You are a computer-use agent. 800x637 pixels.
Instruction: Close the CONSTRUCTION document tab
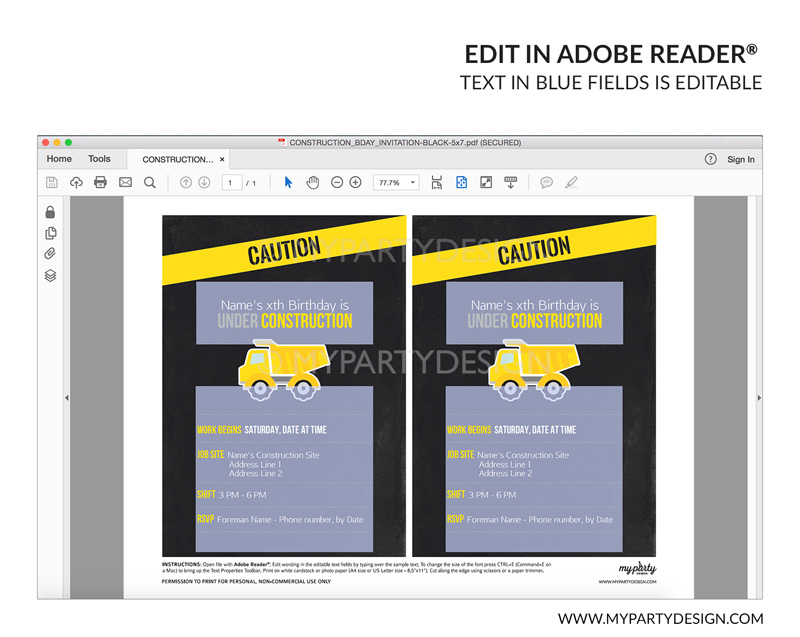[x=222, y=159]
